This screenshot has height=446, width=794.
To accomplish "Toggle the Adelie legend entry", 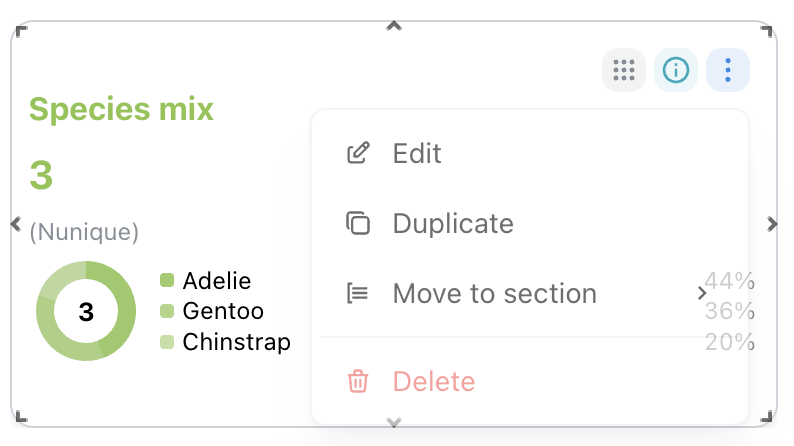I will [205, 280].
